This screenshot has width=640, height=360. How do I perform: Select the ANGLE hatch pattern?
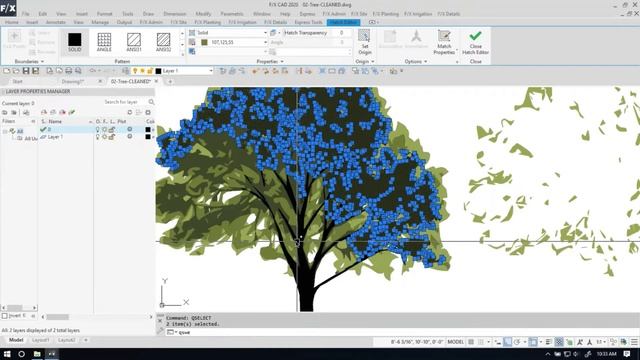click(x=104, y=42)
